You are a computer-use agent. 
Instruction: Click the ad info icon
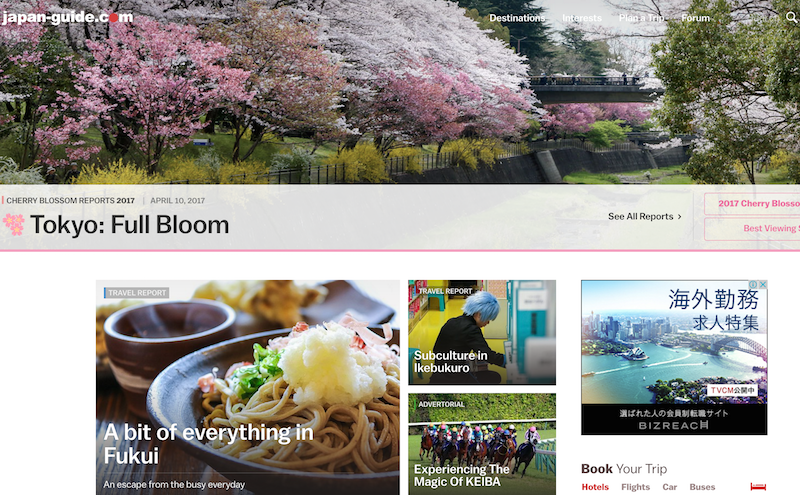click(753, 284)
